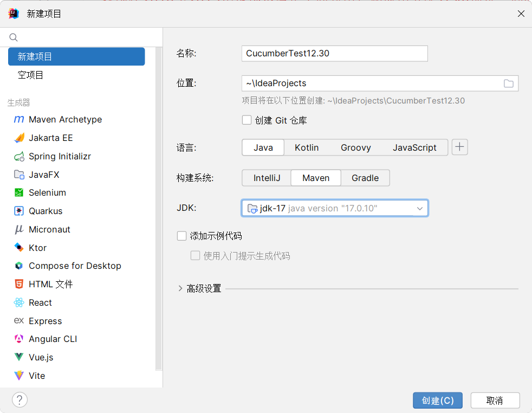
Task: Select Gradle build system
Action: (365, 178)
